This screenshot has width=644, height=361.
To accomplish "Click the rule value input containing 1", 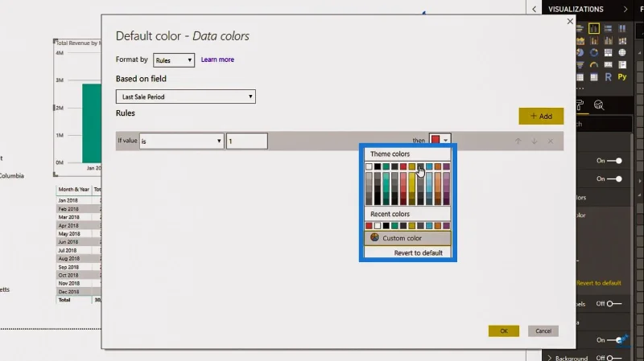I will (x=247, y=142).
